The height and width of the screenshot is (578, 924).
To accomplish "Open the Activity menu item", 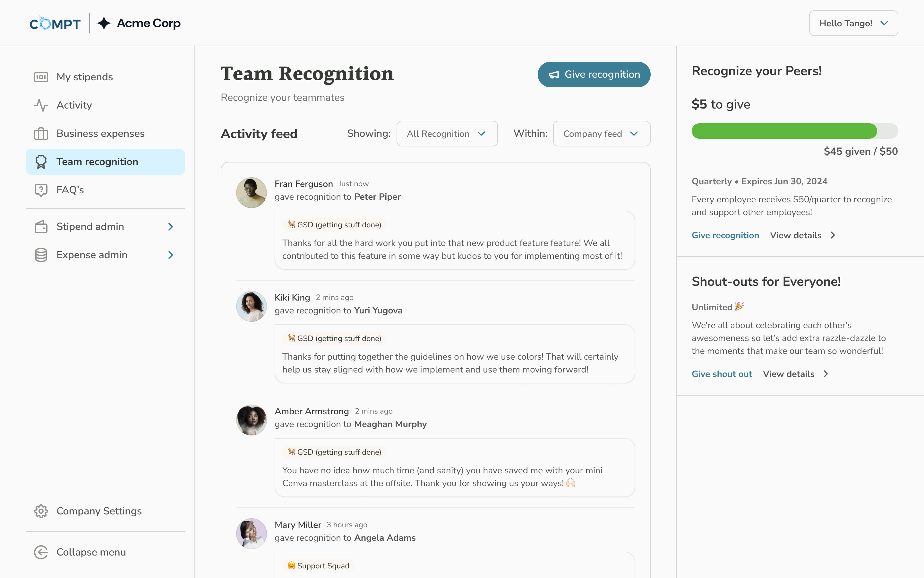I will pos(105,105).
